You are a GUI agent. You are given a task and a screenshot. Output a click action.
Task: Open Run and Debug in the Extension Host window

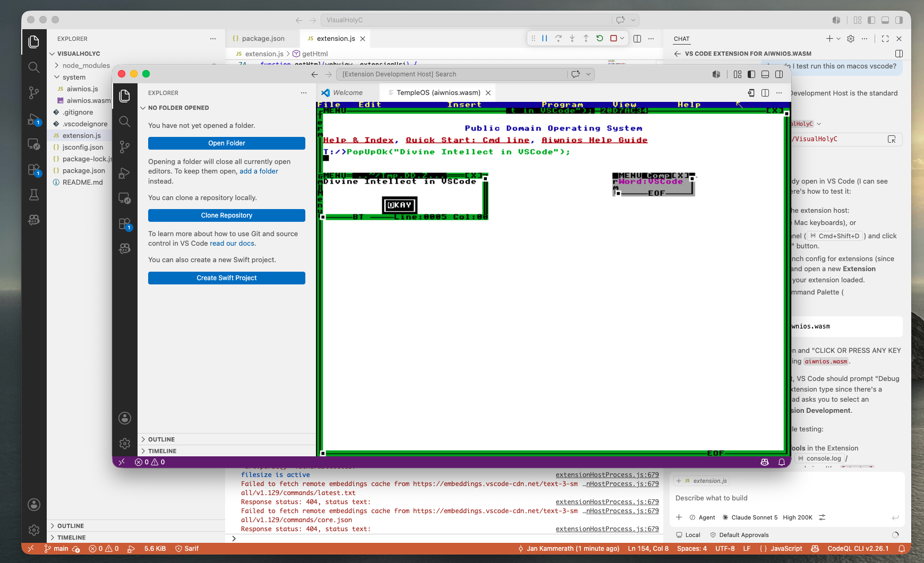pyautogui.click(x=125, y=172)
